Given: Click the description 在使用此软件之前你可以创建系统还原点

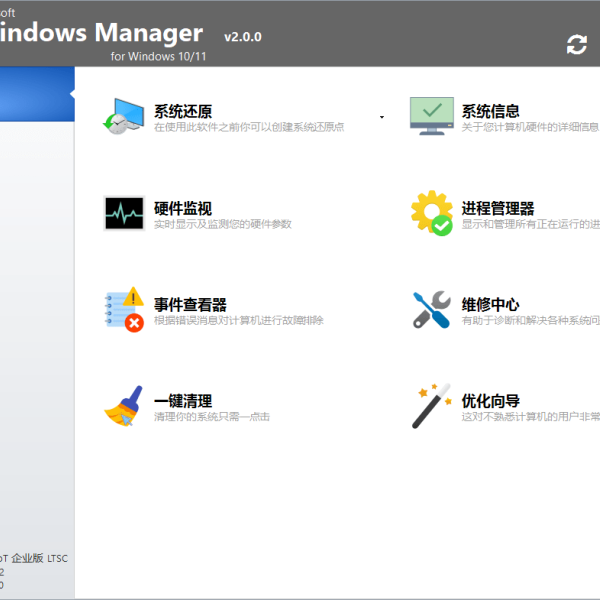Looking at the screenshot, I should click(x=249, y=127).
